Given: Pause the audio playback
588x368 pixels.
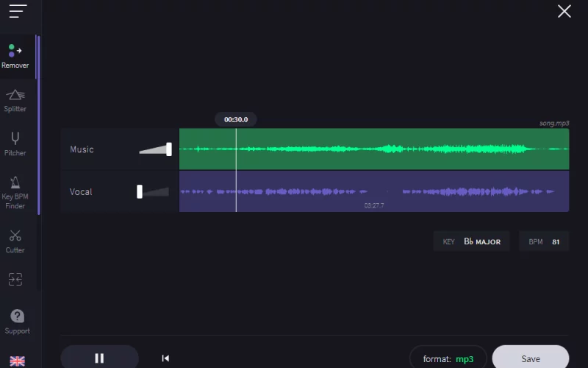Looking at the screenshot, I should point(99,358).
